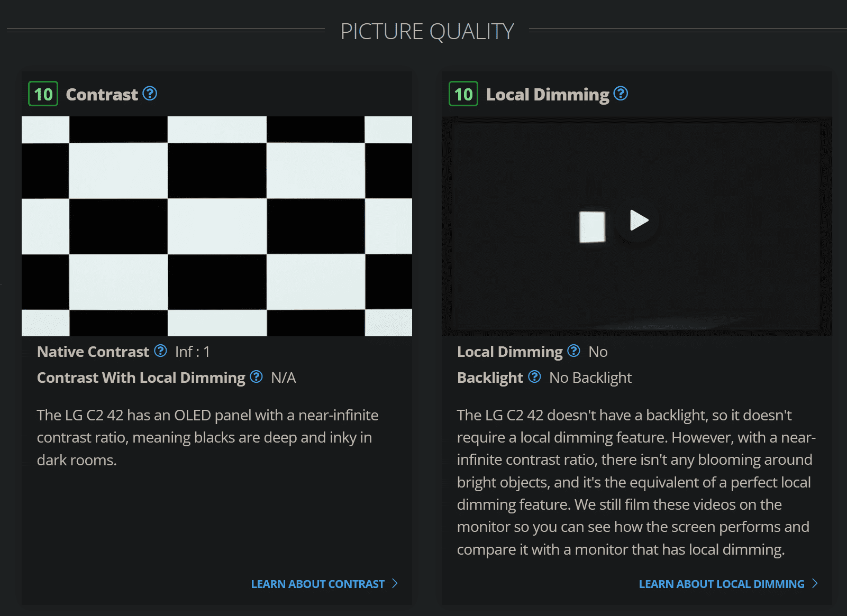Click the Native Contrast label
This screenshot has height=616, width=847.
[93, 352]
